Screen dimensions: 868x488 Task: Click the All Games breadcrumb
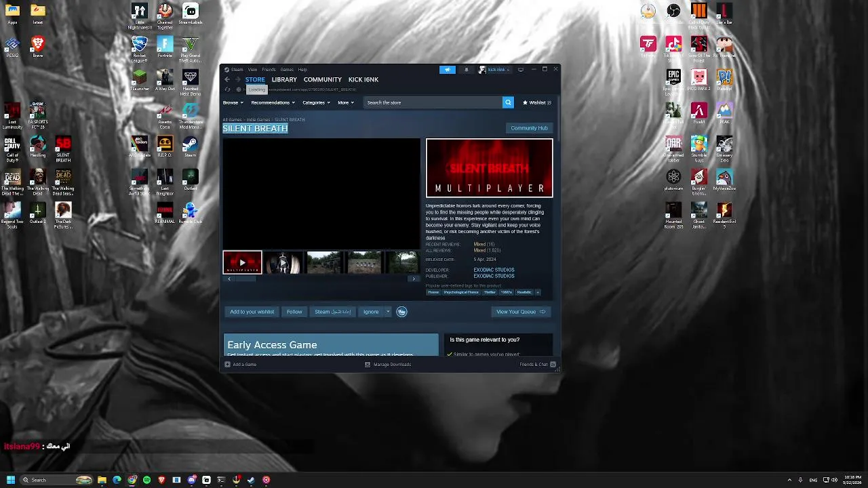232,120
